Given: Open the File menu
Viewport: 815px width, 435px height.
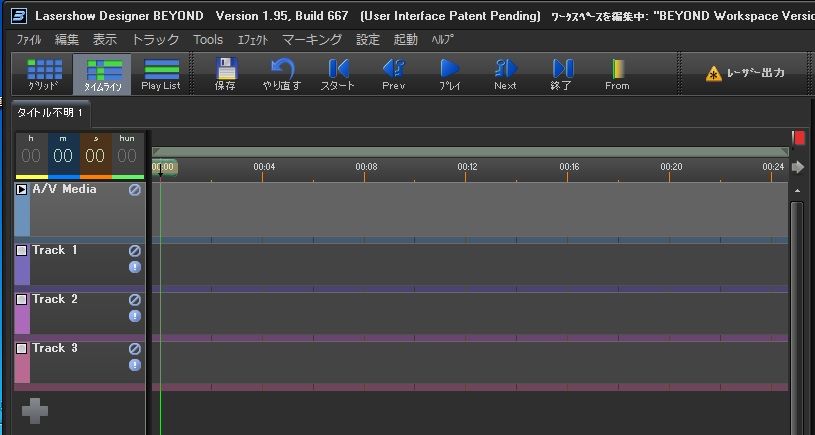Looking at the screenshot, I should point(29,39).
